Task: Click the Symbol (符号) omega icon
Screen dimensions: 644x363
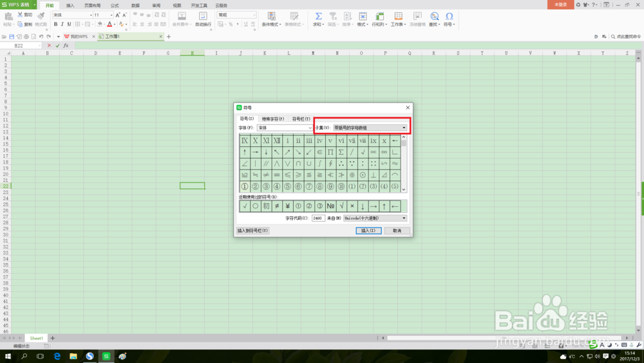Action: (x=450, y=17)
